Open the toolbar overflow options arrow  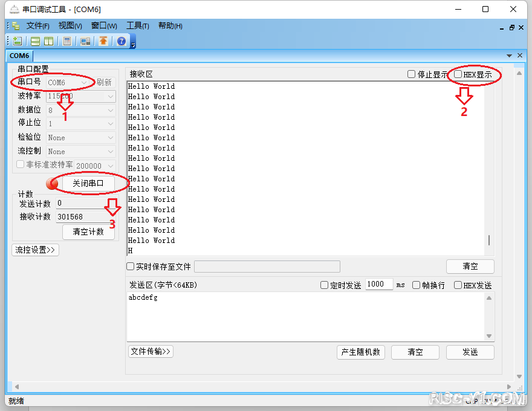pos(134,45)
